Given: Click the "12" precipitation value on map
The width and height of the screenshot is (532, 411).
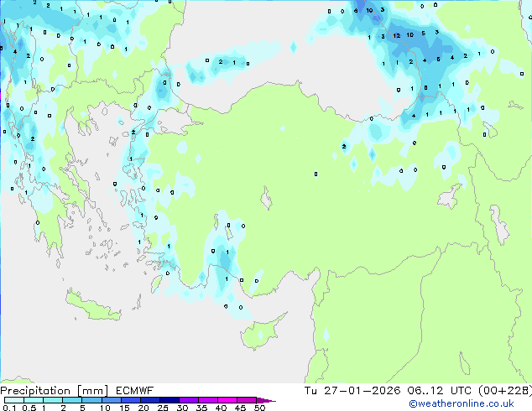Looking at the screenshot, I should pyautogui.click(x=397, y=35).
